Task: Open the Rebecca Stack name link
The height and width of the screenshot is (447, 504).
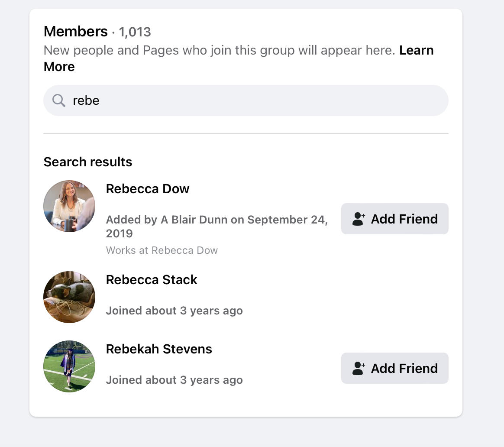Action: [x=152, y=280]
